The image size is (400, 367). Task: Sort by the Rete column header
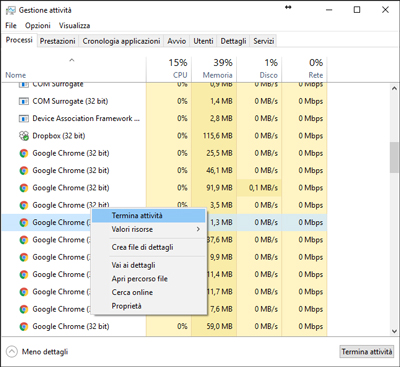coord(304,69)
